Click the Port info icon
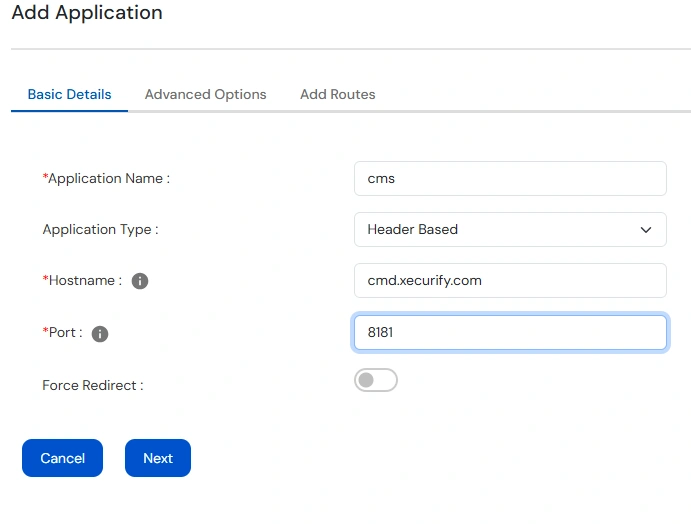The width and height of the screenshot is (691, 524). point(100,334)
